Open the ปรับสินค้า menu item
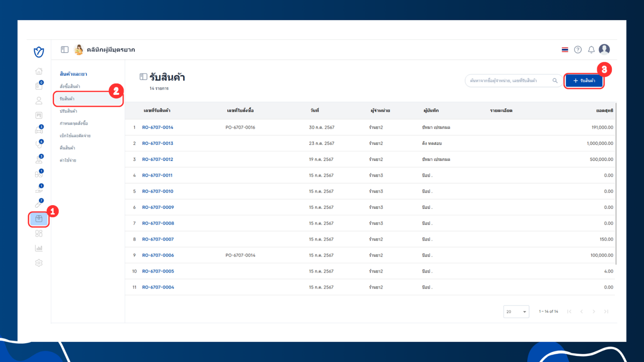 [69, 111]
